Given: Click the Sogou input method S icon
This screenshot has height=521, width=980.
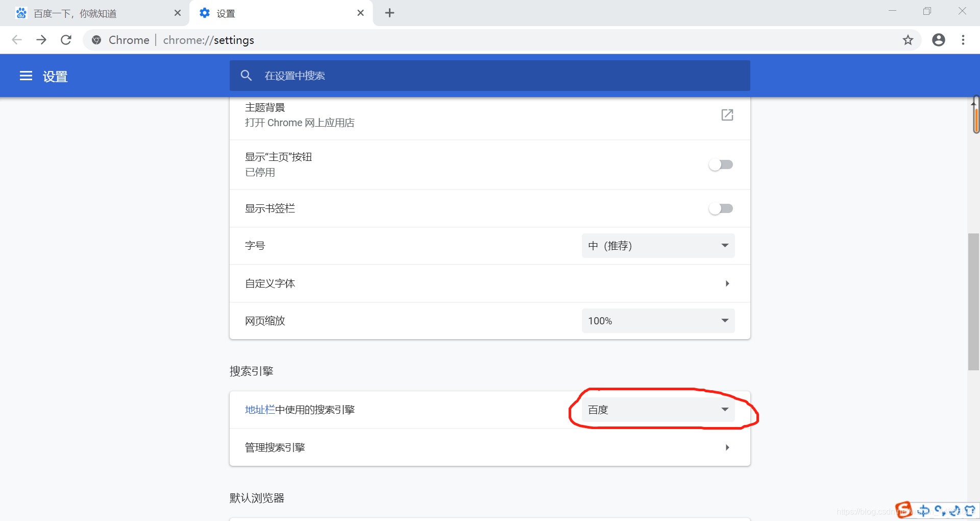Looking at the screenshot, I should click(904, 510).
